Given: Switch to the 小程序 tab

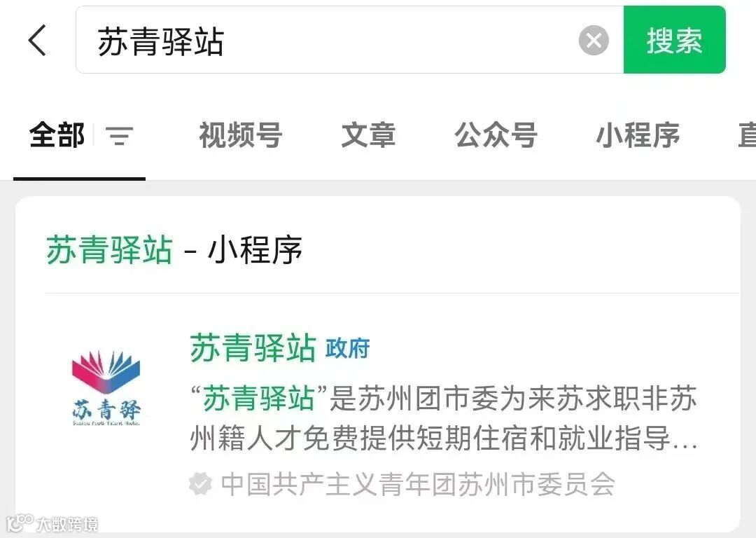Looking at the screenshot, I should pyautogui.click(x=638, y=134).
